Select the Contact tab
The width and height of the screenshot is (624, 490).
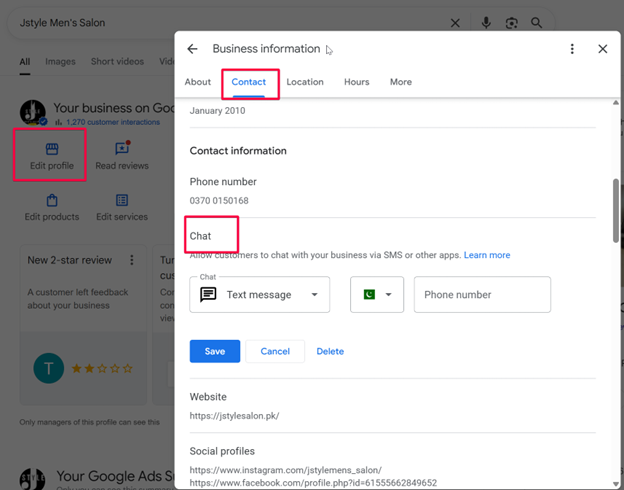click(x=249, y=82)
